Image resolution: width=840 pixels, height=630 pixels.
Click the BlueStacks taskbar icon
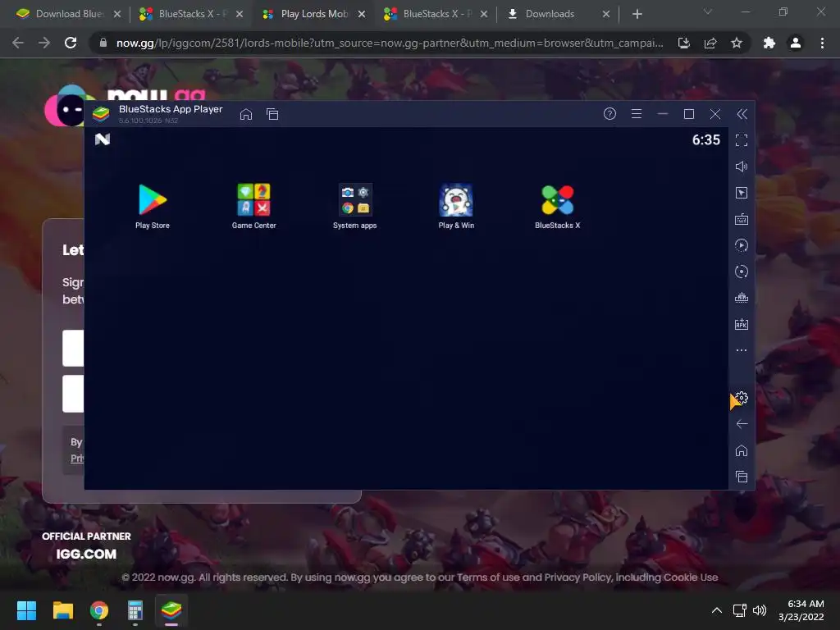click(171, 610)
